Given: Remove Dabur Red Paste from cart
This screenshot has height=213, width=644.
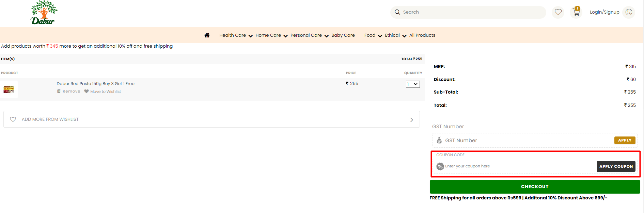Looking at the screenshot, I should (72, 91).
